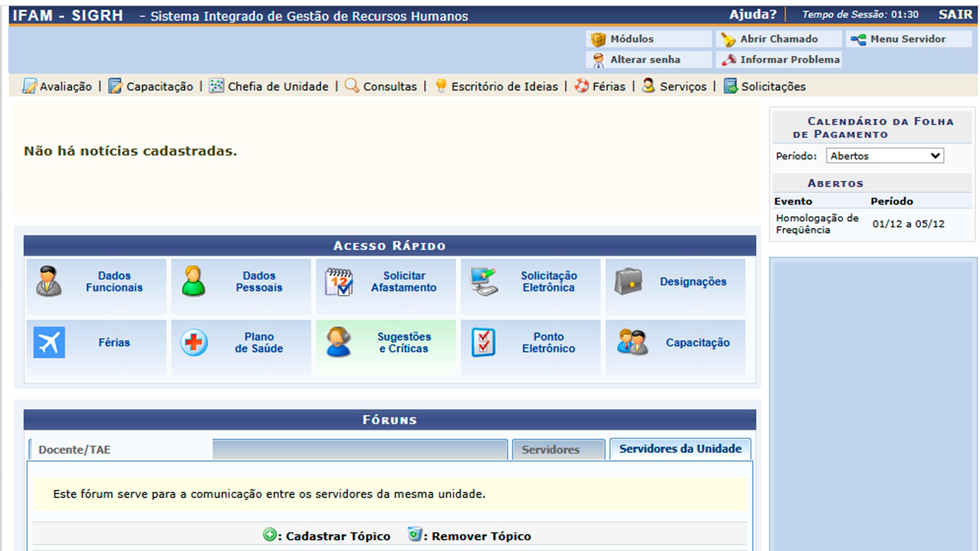
Task: Open the Período dropdown showing Abertos
Action: [x=885, y=156]
